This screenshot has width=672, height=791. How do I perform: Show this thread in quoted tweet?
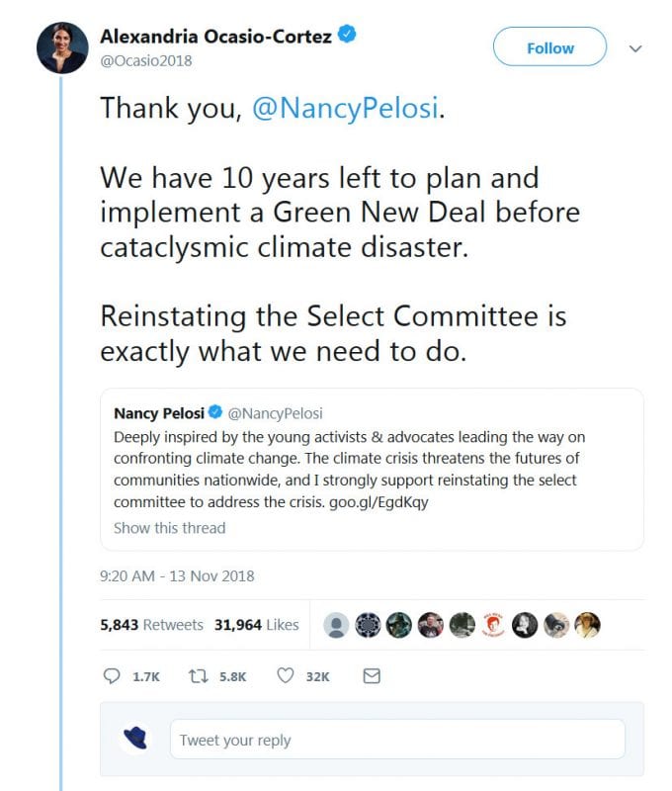169,528
